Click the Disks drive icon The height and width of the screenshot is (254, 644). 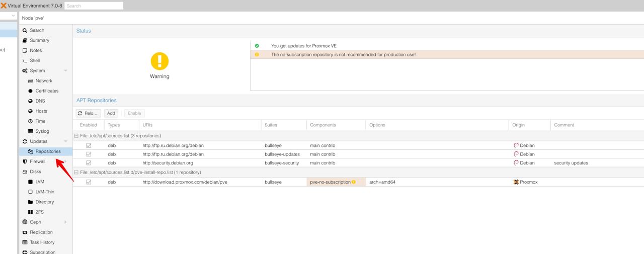click(x=25, y=172)
